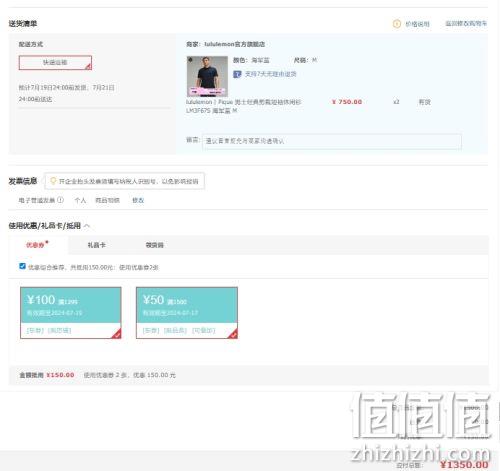Viewport: 500px width, 471px height.
Task: Toggle the recommended coupon combination checkbox
Action: 22,266
